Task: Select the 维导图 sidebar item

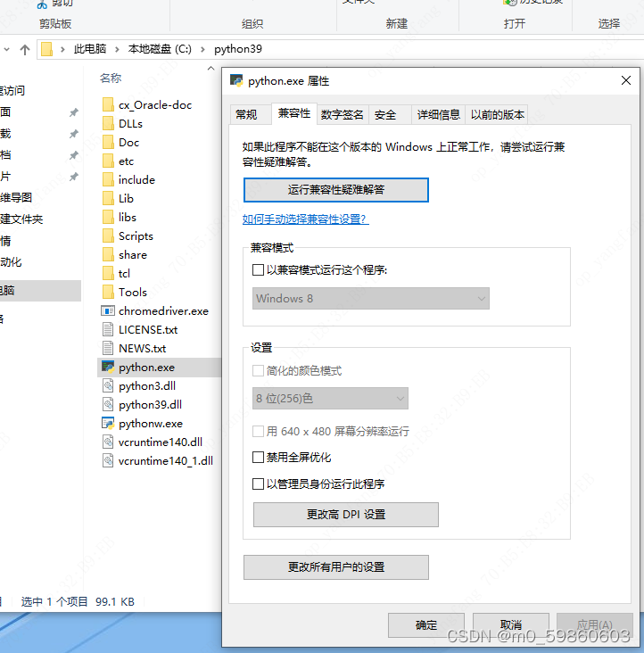Action: [16, 197]
